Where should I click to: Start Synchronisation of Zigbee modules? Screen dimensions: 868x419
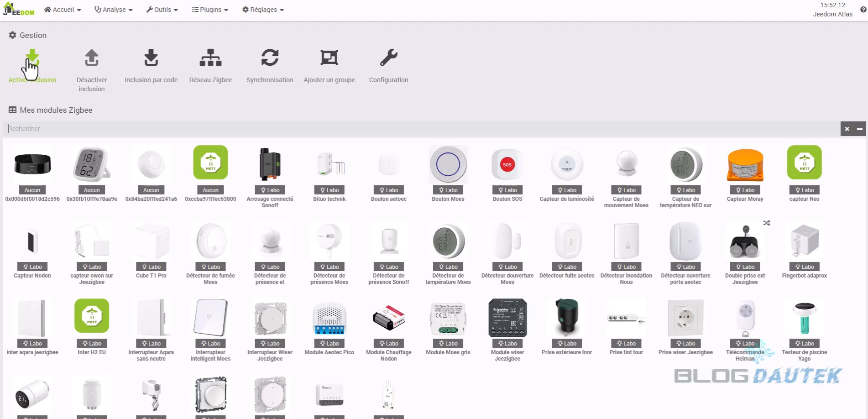pos(270,58)
